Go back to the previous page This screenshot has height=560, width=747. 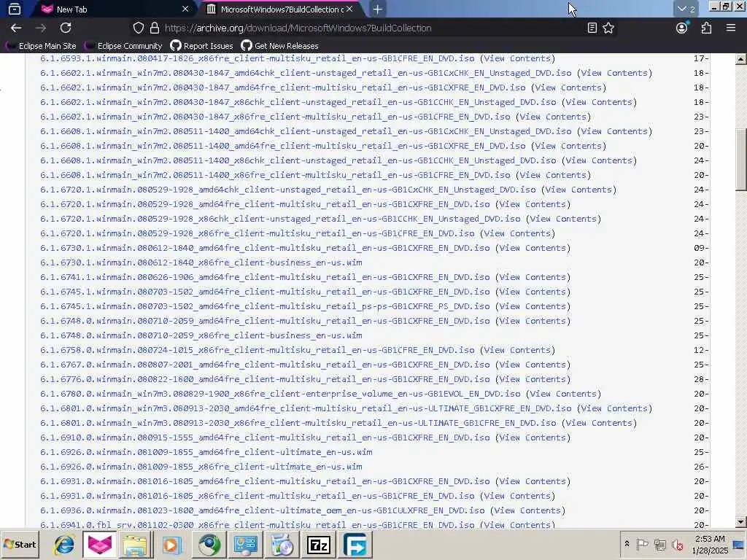[x=16, y=28]
